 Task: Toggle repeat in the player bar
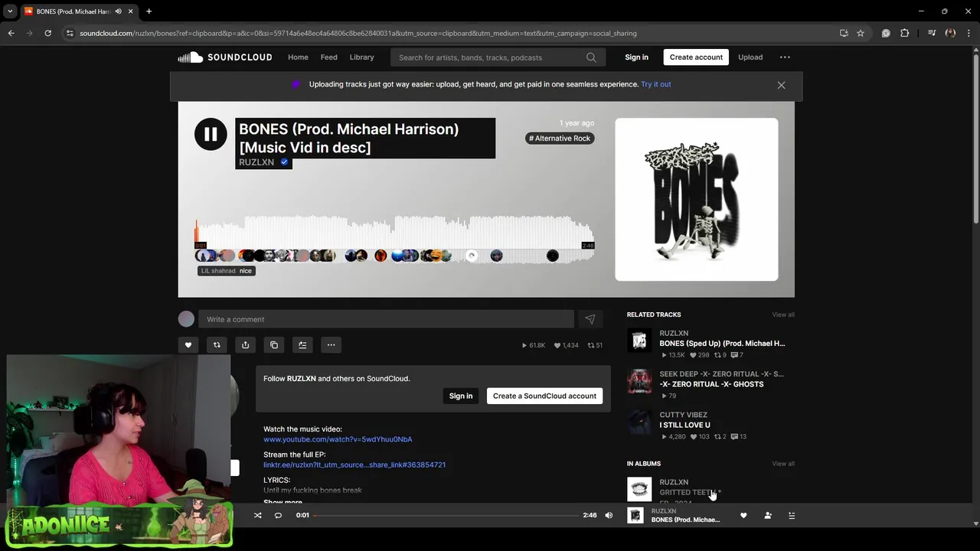pos(278,516)
